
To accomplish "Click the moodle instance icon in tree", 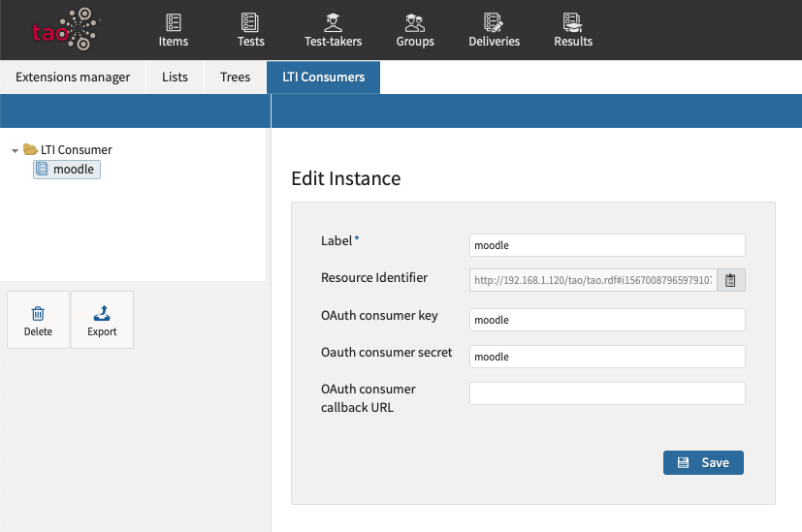I will pos(42,170).
